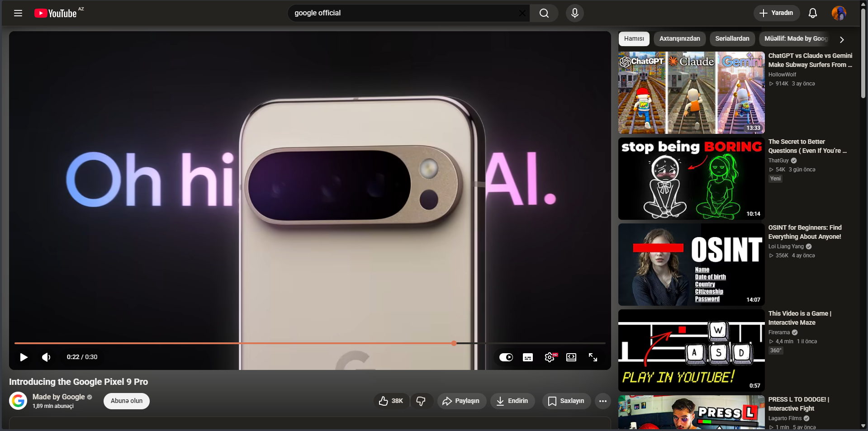Open the account avatar menu
The height and width of the screenshot is (431, 868).
[x=839, y=13]
